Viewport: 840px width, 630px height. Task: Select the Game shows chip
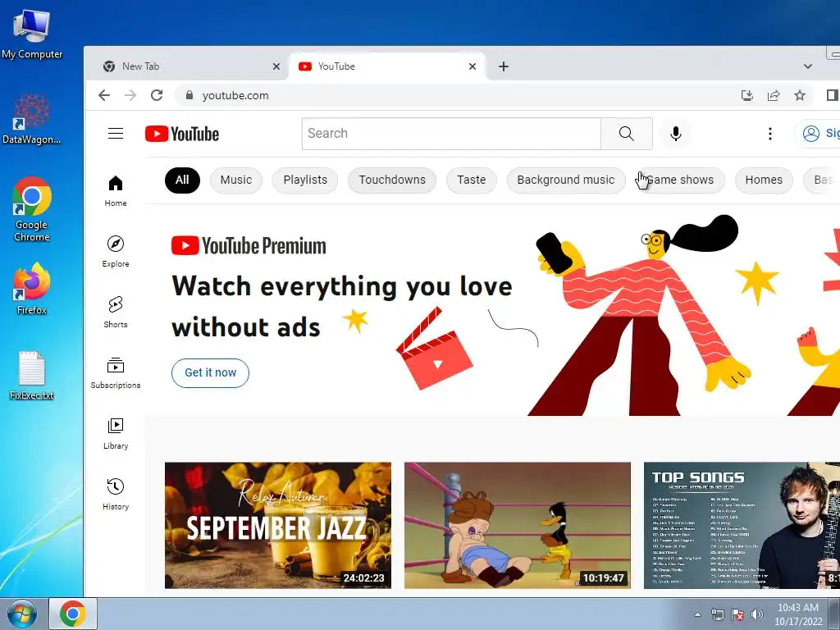click(680, 180)
